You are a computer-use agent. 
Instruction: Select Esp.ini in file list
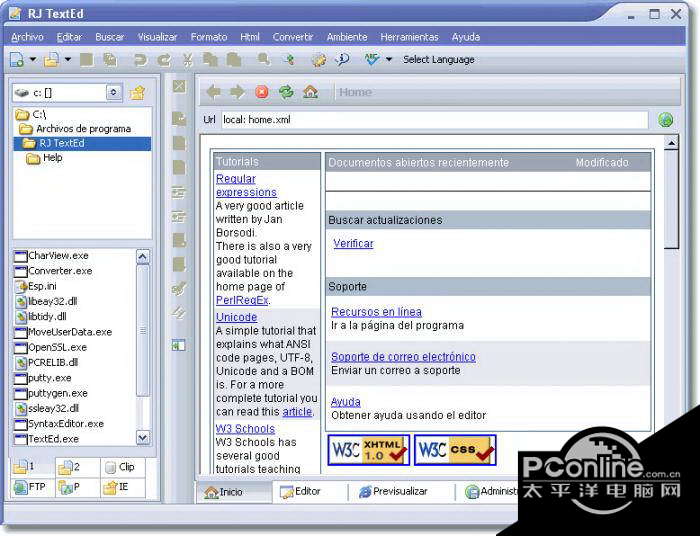(36, 286)
